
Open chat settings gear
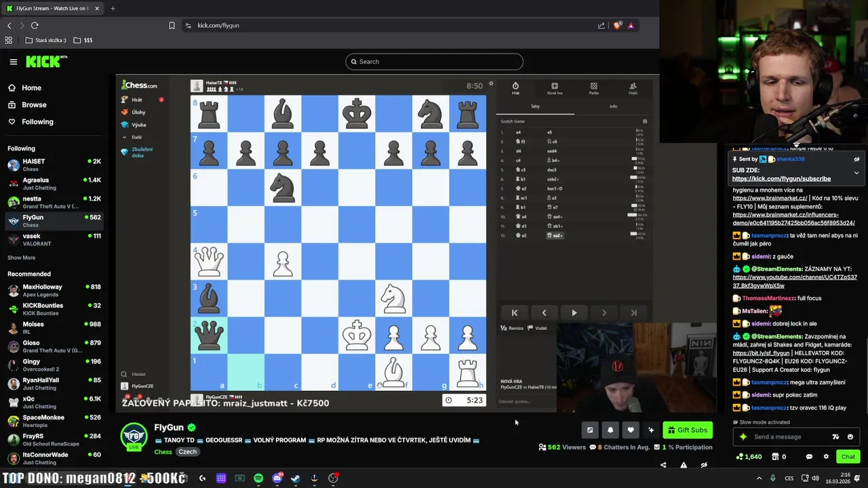click(x=826, y=457)
